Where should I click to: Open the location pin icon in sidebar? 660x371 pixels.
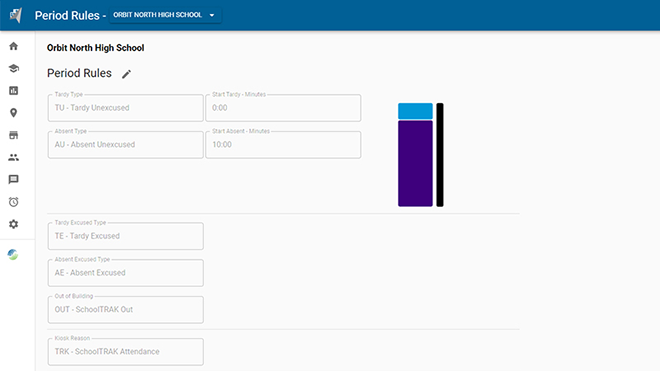click(13, 113)
